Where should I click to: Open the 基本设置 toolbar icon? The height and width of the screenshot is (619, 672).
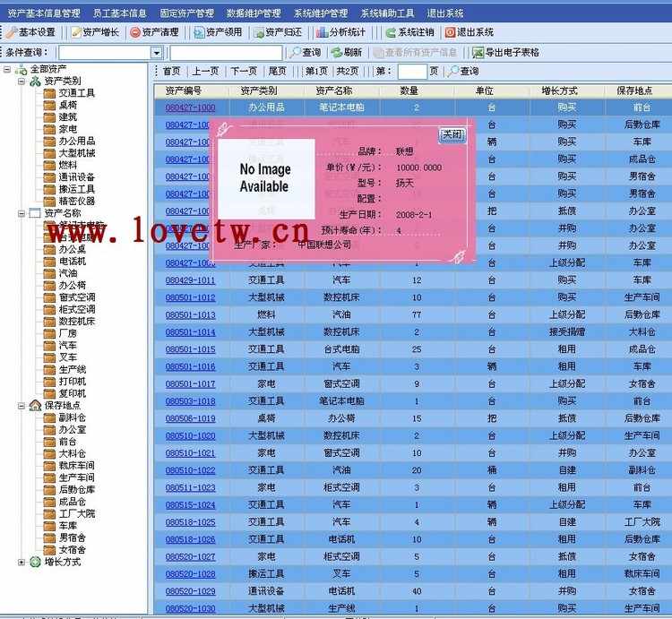[12, 32]
